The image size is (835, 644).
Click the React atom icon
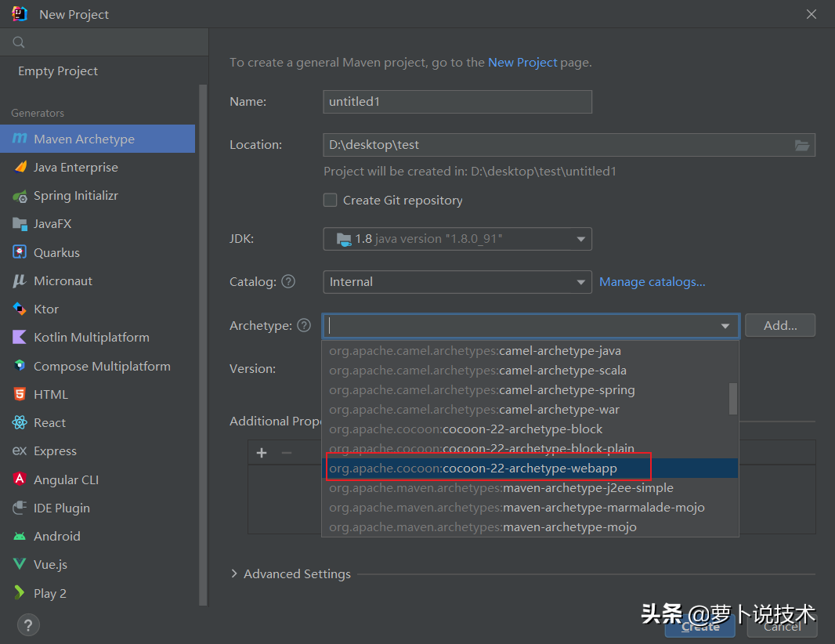[20, 422]
